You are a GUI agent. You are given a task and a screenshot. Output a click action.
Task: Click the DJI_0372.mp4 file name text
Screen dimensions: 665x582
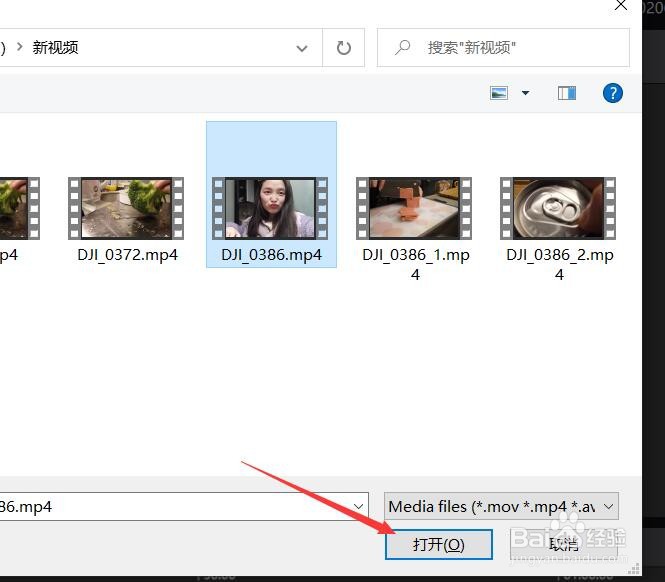pos(127,255)
